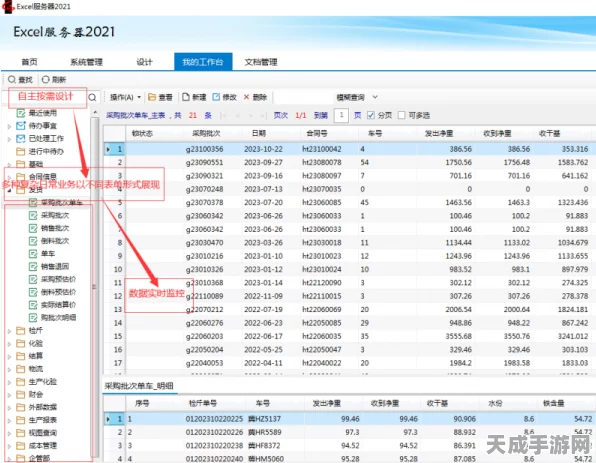Image resolution: width=596 pixels, height=463 pixels.
Task: Click detail cell 01202310220226
Action: [x=214, y=432]
